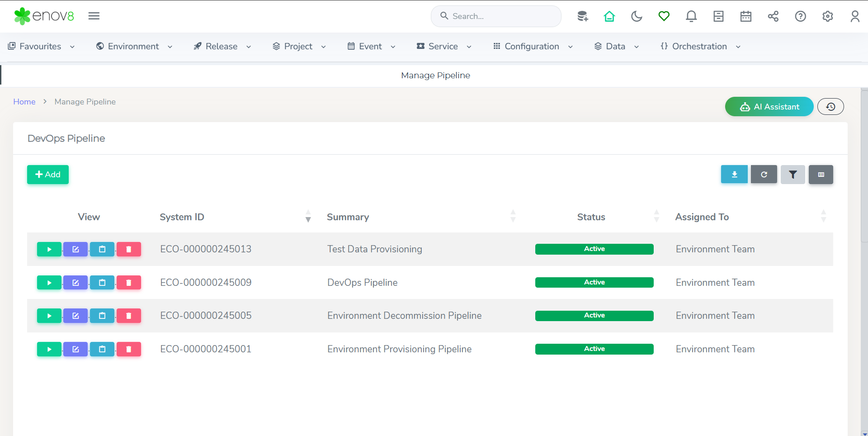Run the Test Data Provisioning pipeline

[49, 249]
